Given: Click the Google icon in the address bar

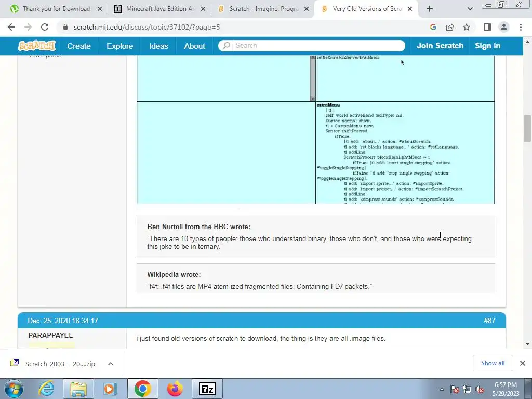Looking at the screenshot, I should click(x=433, y=27).
